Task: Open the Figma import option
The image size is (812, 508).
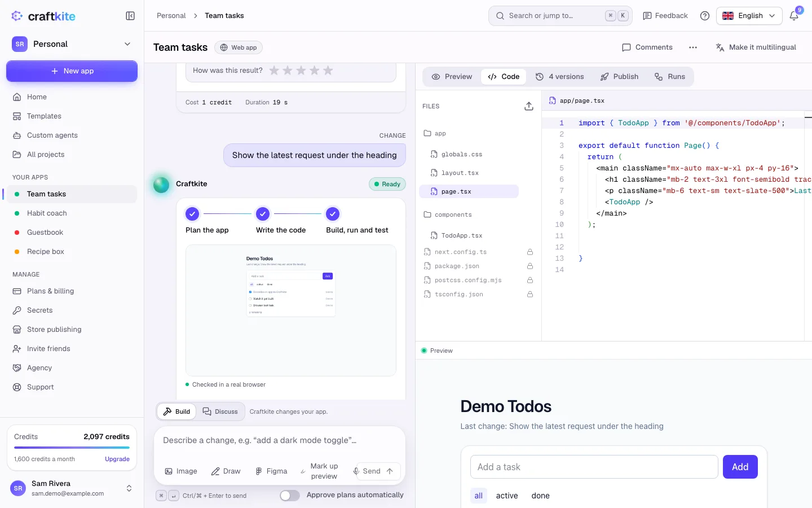Action: (x=271, y=471)
